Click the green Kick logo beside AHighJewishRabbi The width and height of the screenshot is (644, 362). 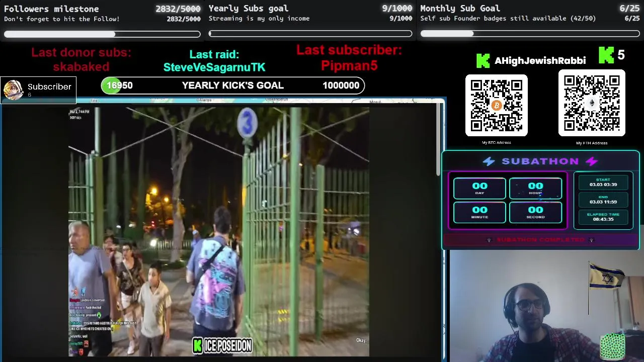(482, 61)
